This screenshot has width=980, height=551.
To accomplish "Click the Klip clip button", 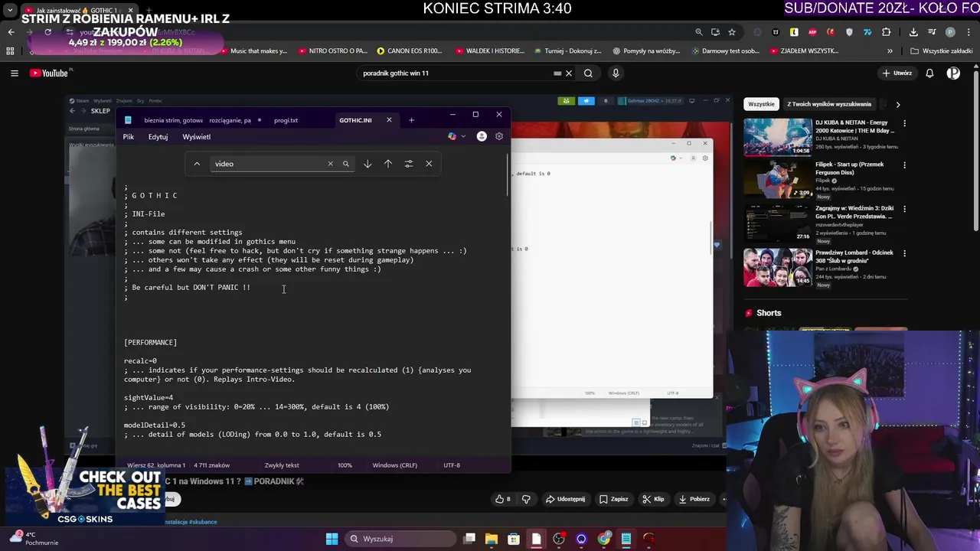I will (x=653, y=499).
